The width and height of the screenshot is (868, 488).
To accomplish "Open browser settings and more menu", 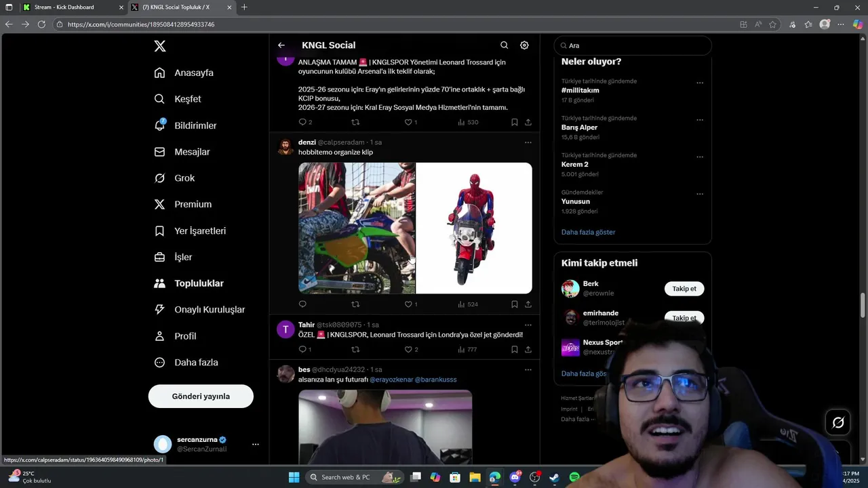I will point(842,24).
